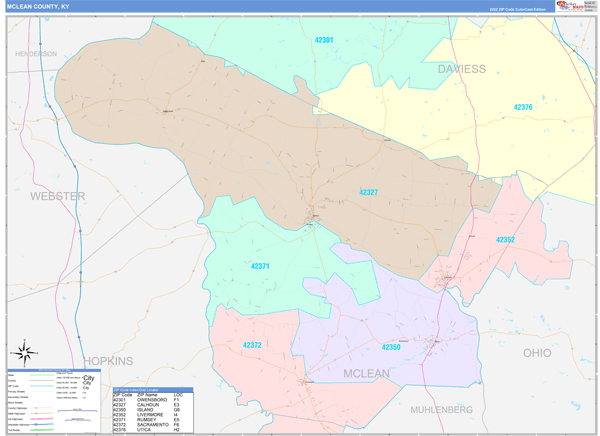Select ZIP code 42376 label
The width and height of the screenshot is (600, 436).
click(523, 107)
